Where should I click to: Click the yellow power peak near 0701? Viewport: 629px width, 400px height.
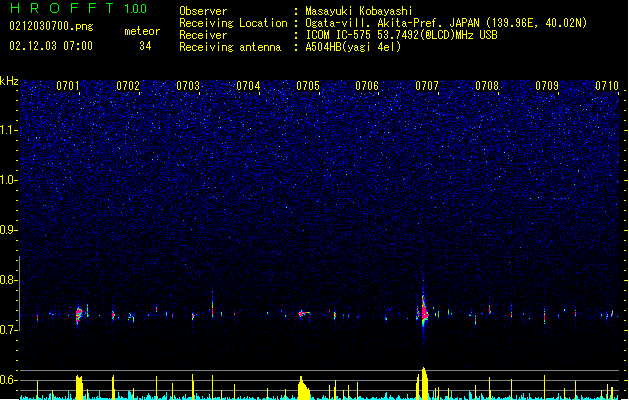coord(79,387)
